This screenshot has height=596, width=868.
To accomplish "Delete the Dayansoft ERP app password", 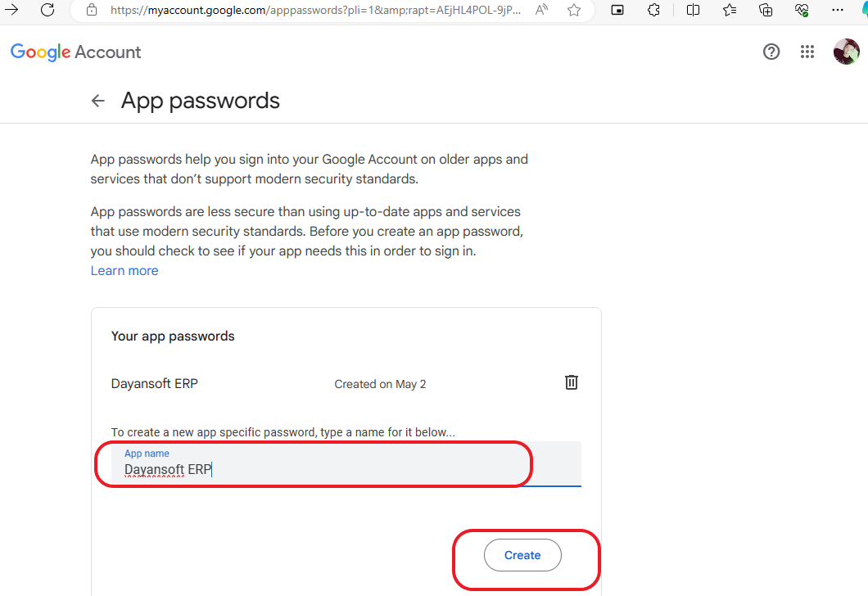I will tap(572, 382).
